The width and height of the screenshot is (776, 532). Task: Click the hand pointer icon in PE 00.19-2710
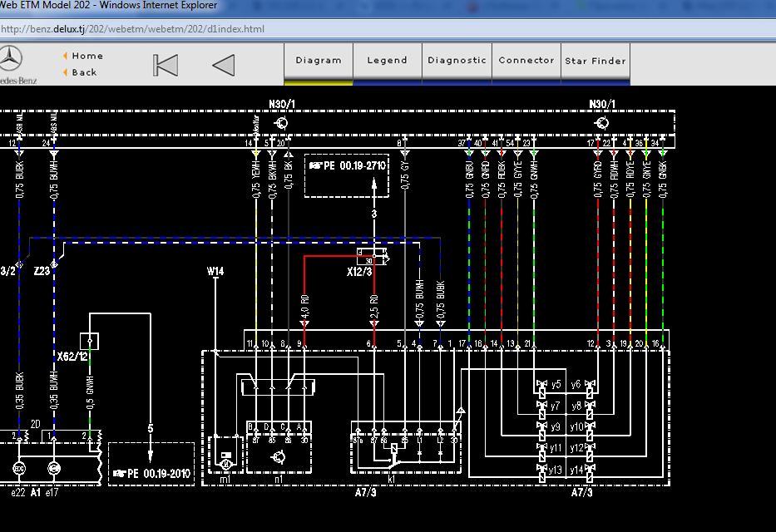315,165
